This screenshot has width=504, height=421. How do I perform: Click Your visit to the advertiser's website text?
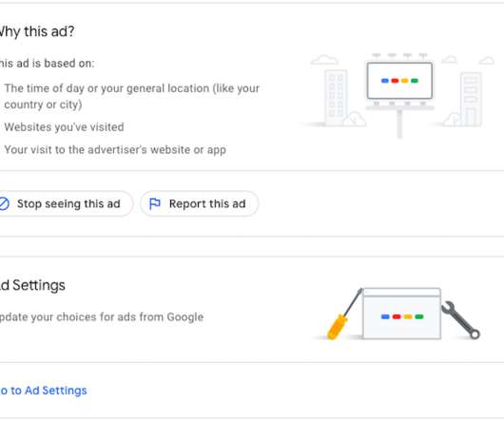point(115,149)
